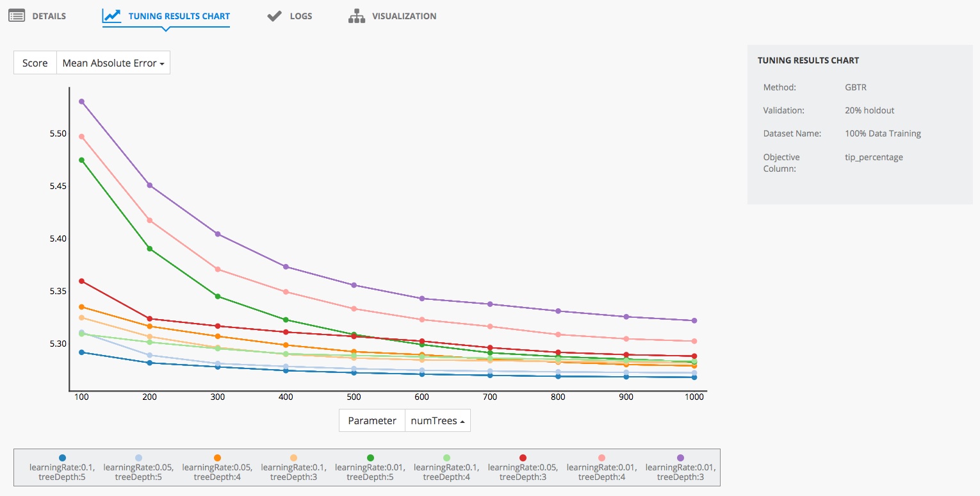Click purple data point at 100 trees

pos(81,101)
